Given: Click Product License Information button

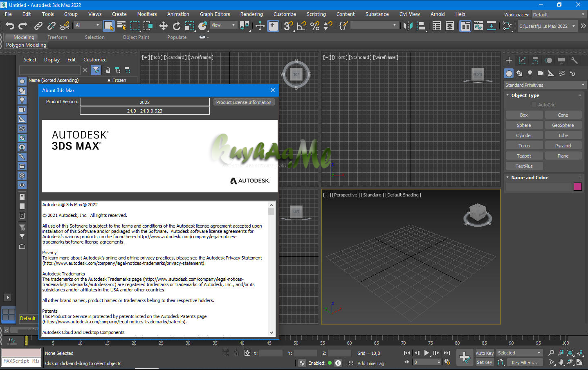Looking at the screenshot, I should (244, 102).
